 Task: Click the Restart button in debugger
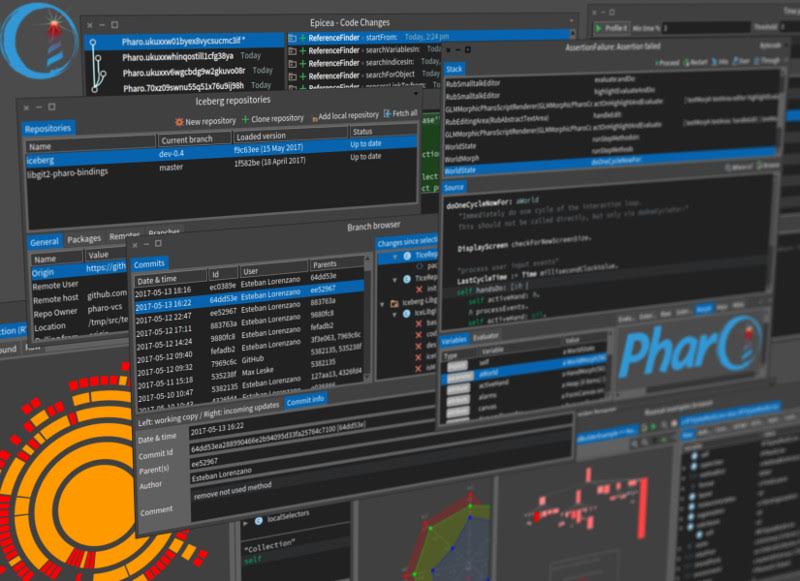pyautogui.click(x=694, y=62)
